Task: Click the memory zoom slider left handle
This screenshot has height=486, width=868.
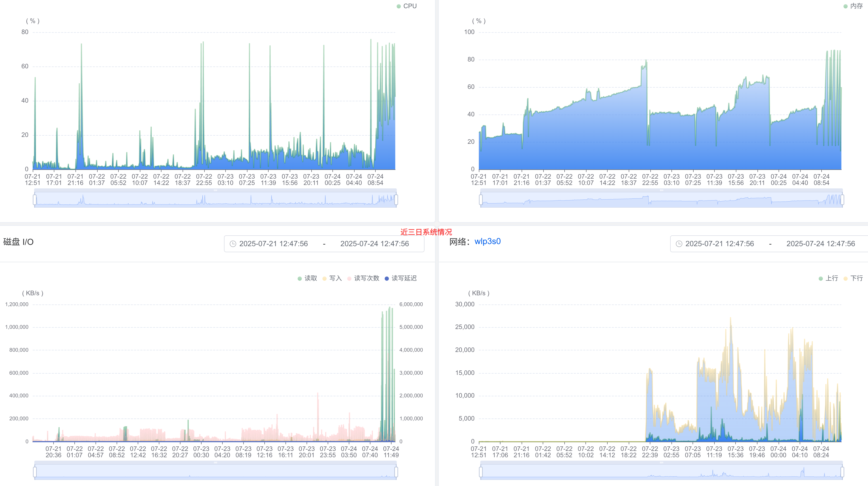Action: click(481, 199)
